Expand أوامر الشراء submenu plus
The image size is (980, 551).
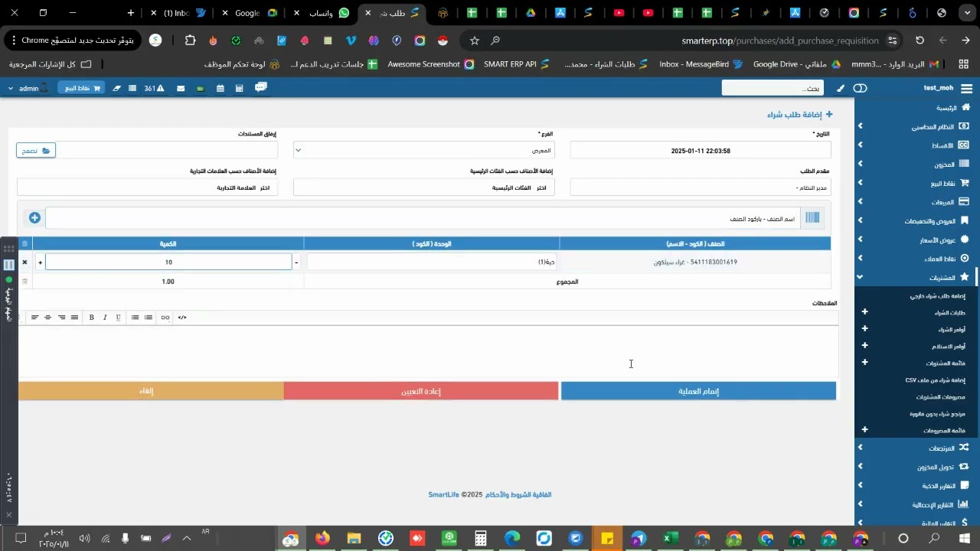click(865, 328)
